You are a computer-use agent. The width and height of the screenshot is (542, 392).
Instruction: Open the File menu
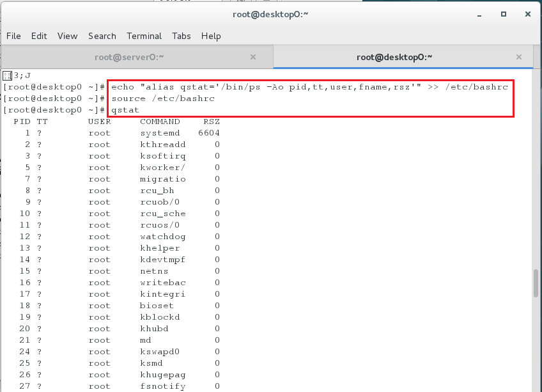pos(13,36)
